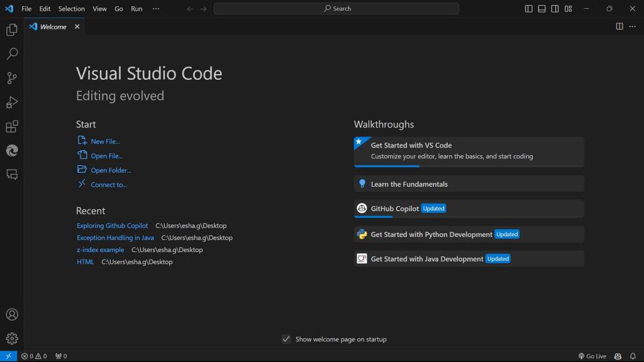Click the New File link
Image resolution: width=644 pixels, height=362 pixels.
[x=103, y=141]
